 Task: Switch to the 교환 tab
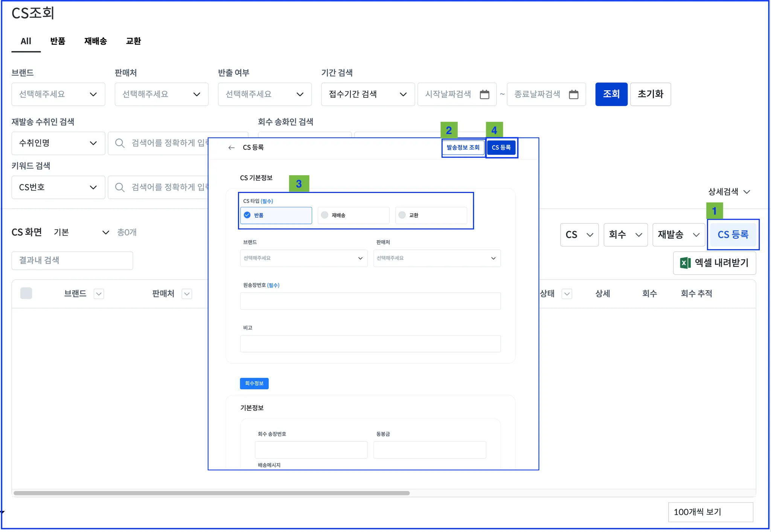pos(133,41)
